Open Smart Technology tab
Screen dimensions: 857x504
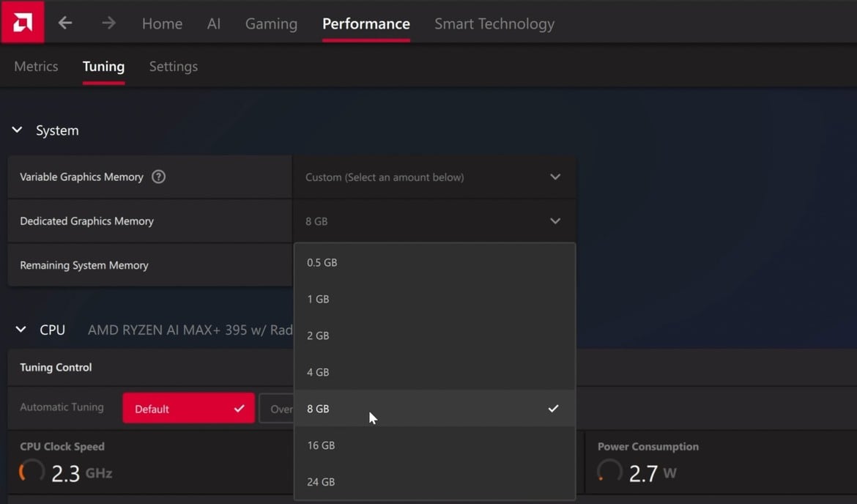[x=494, y=23]
